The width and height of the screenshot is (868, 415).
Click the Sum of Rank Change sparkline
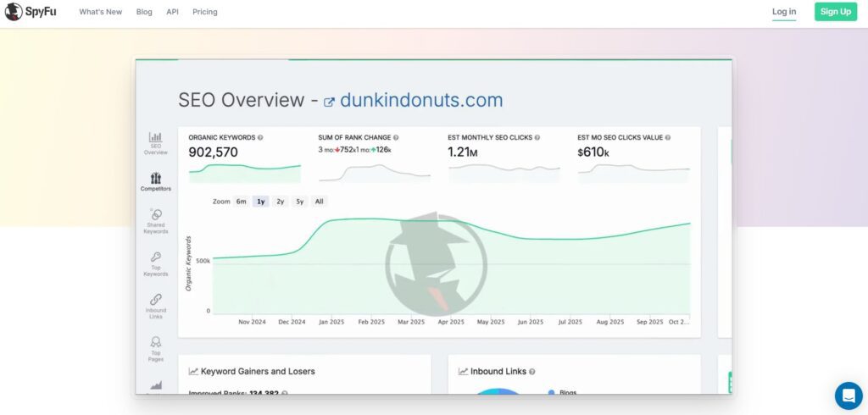375,173
